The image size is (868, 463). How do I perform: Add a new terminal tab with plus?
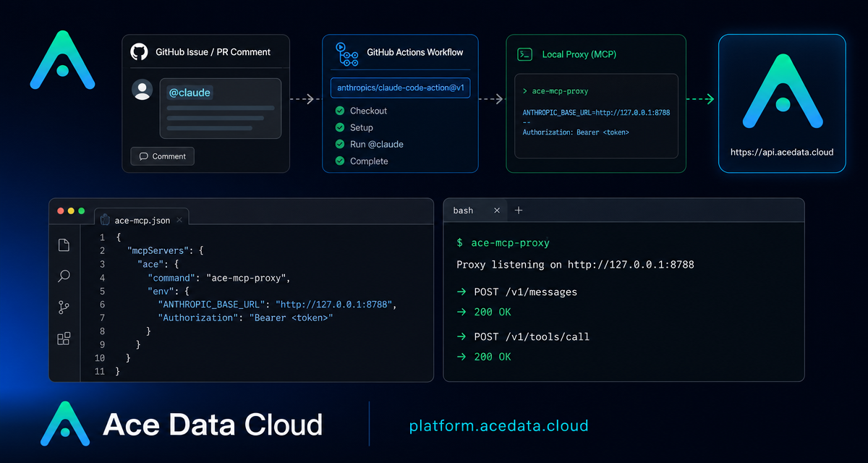tap(519, 211)
